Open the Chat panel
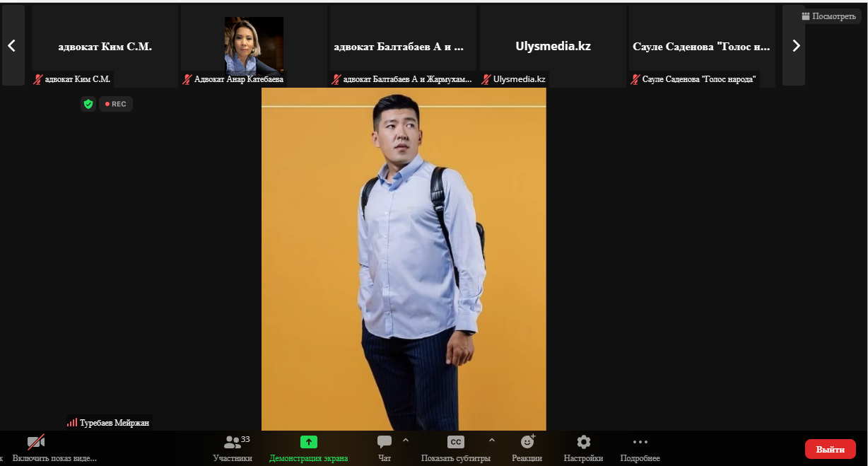 pyautogui.click(x=385, y=443)
